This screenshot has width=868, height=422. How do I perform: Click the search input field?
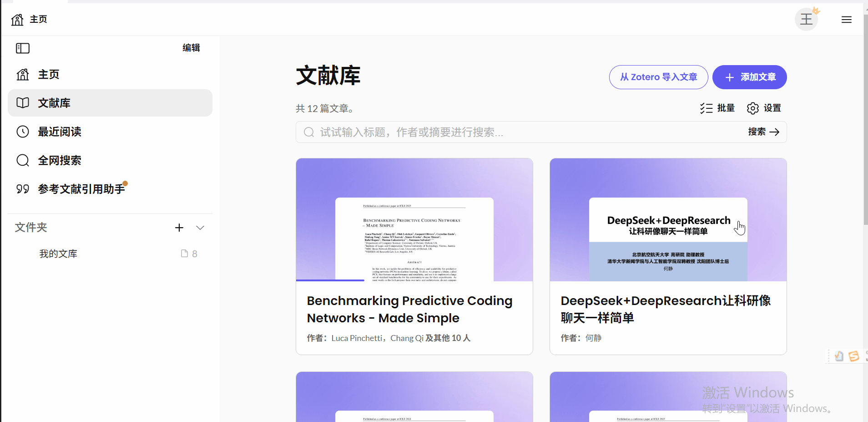[455, 132]
